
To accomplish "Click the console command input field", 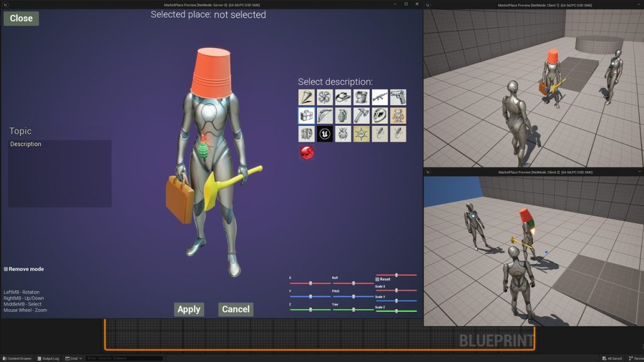I will pyautogui.click(x=124, y=358).
